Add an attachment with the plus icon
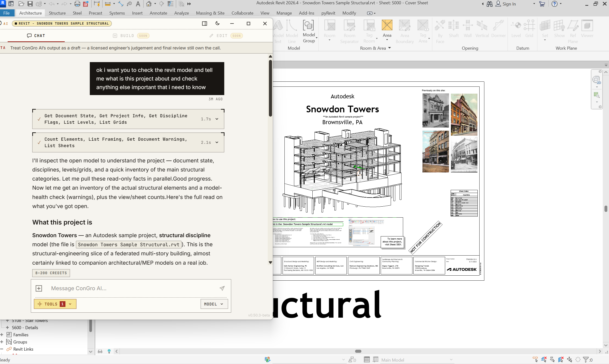The image size is (609, 364). click(x=39, y=288)
